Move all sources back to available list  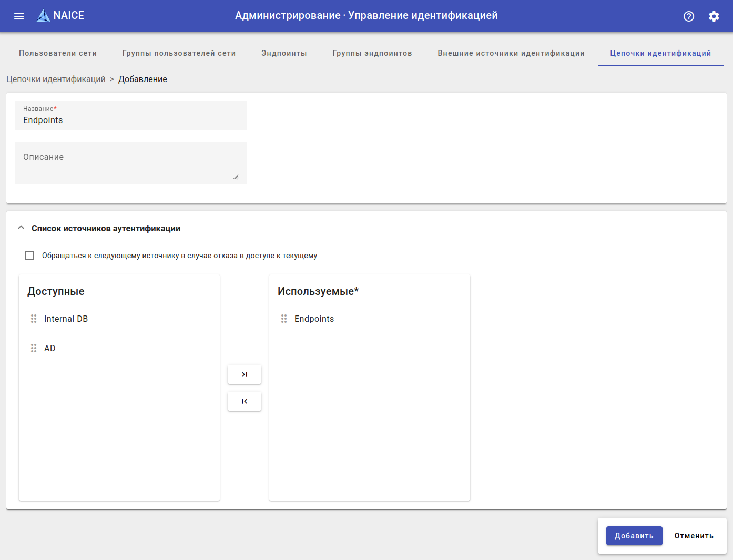pos(245,401)
